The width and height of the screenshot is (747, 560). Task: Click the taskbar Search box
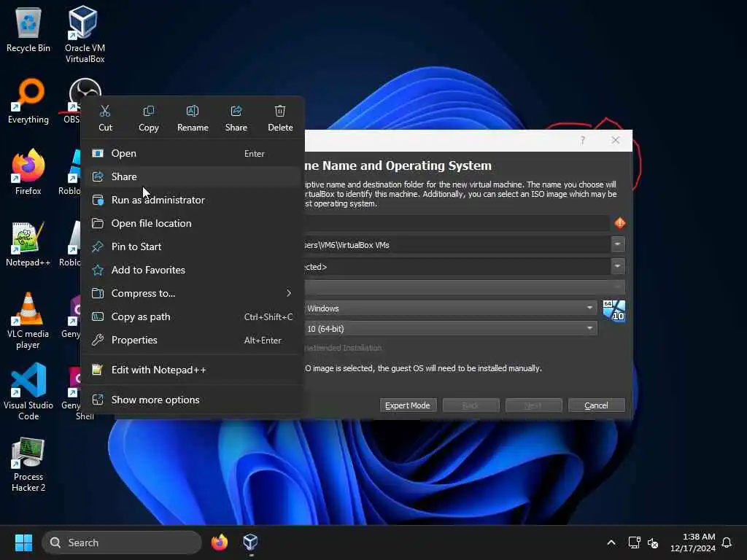(x=122, y=542)
